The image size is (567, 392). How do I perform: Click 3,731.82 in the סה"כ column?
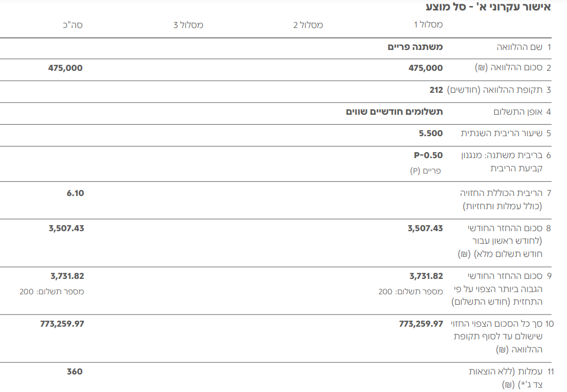(x=67, y=276)
